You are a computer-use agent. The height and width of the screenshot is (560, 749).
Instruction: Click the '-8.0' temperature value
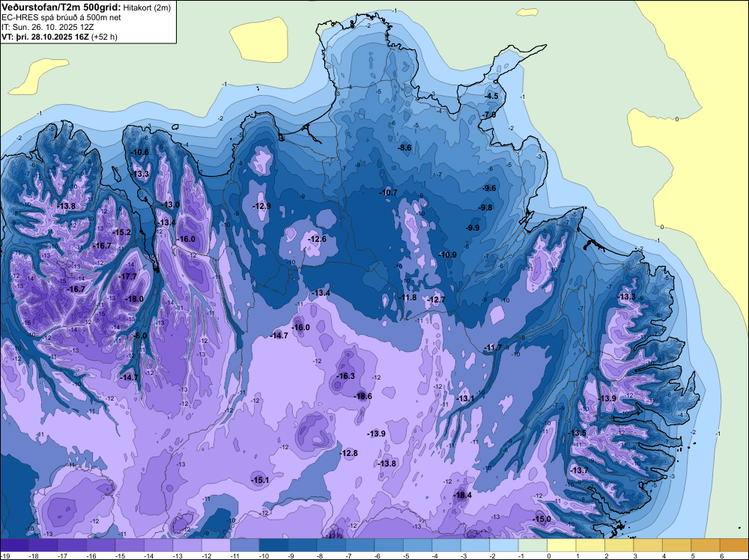[140, 335]
